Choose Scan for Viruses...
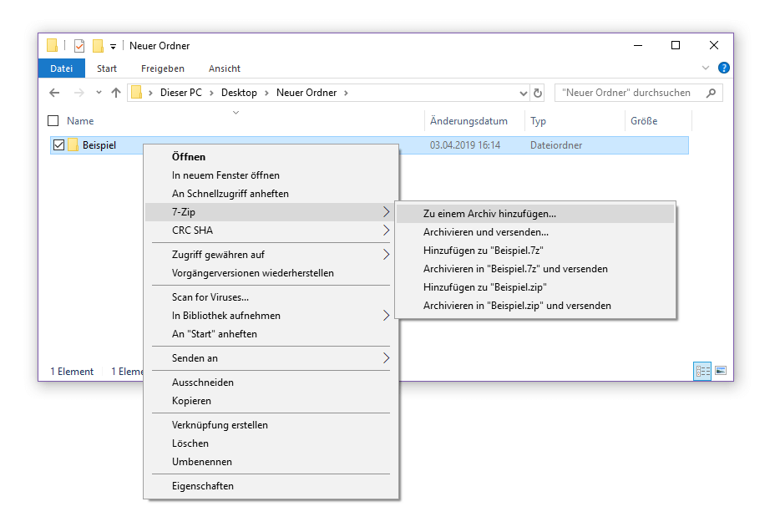 click(271, 297)
